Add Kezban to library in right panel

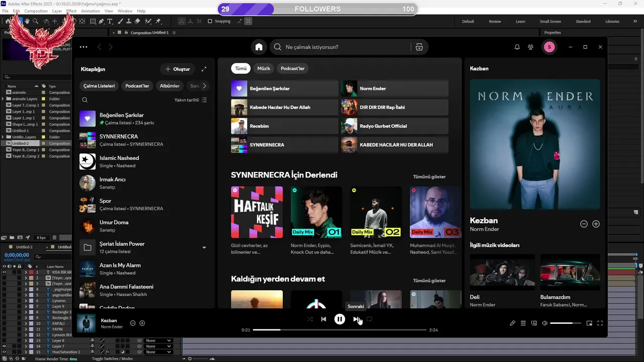coord(596,224)
